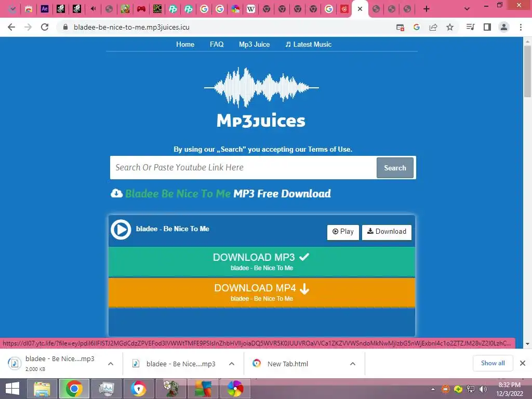Click the forward navigation arrow
Screen dimensions: 532x399
pos(28,27)
